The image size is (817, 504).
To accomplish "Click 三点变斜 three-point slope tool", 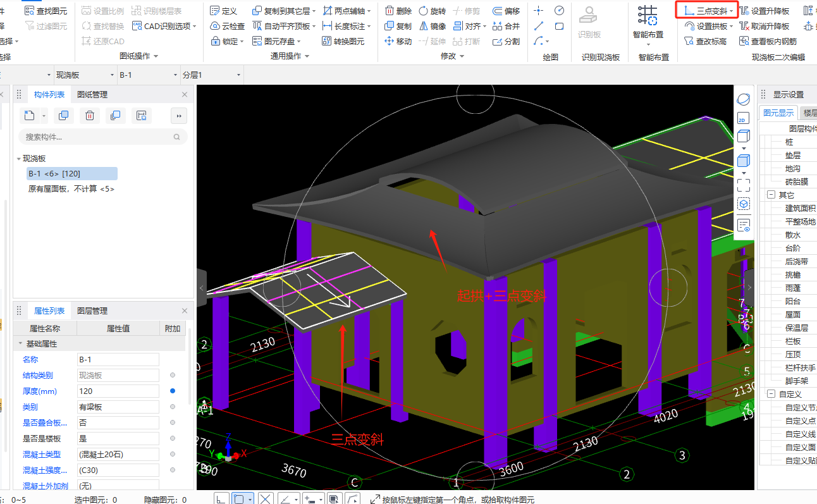I will 707,11.
